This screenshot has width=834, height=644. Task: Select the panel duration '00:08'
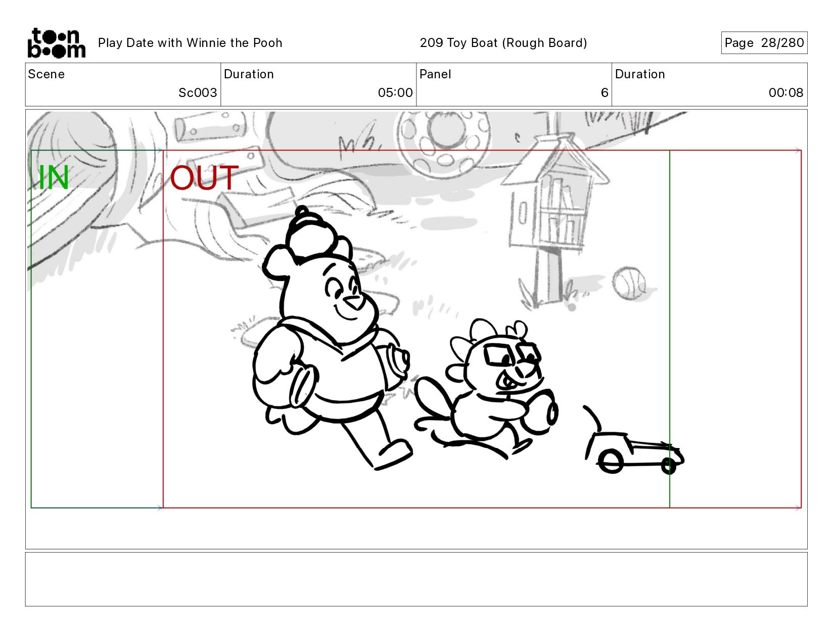pyautogui.click(x=786, y=93)
